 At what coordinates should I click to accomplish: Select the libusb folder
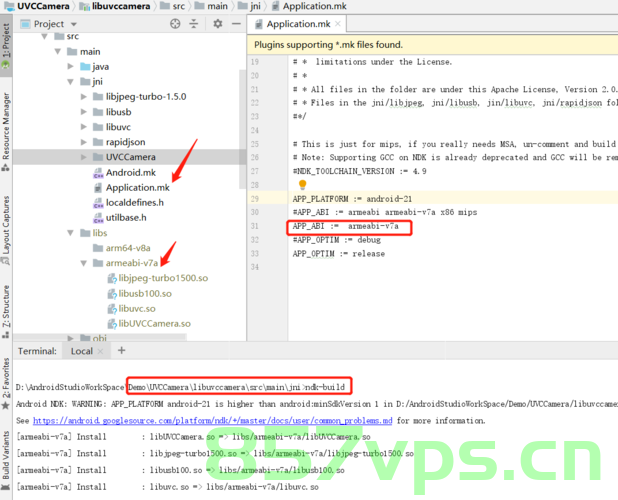pos(118,112)
